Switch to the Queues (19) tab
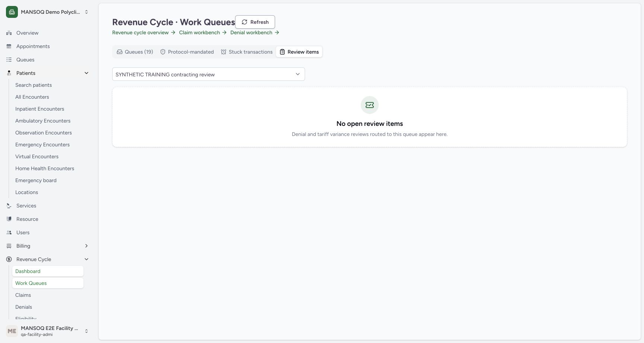 (x=135, y=52)
